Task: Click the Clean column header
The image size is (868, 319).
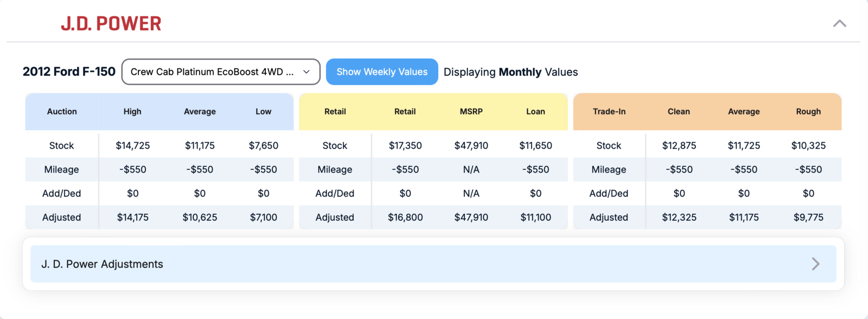Action: pos(679,112)
